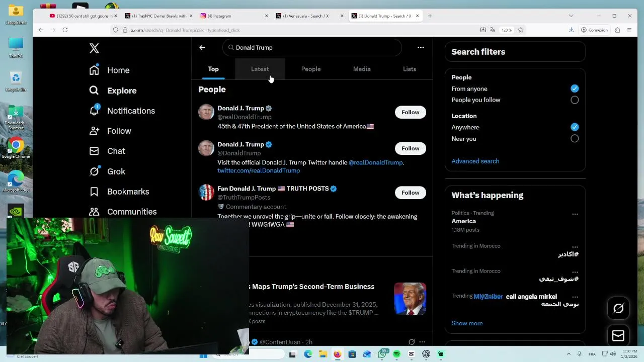
Task: Open WhatsApp from the taskbar
Action: click(x=382, y=354)
